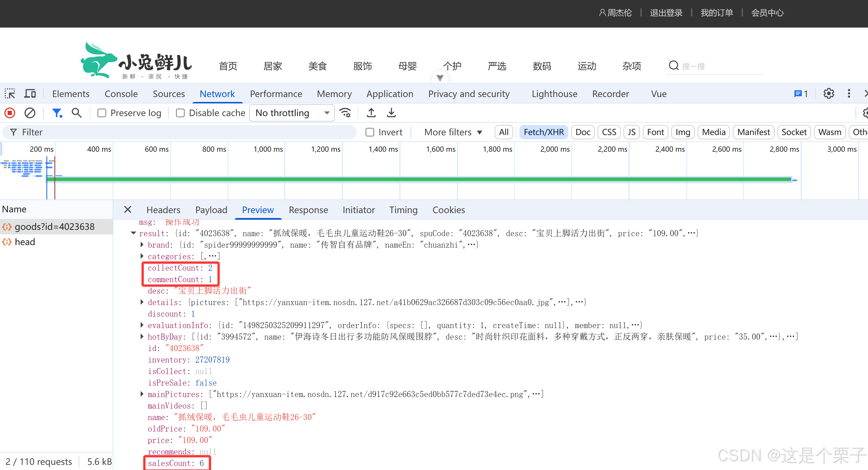Check the Disable cache option

180,113
